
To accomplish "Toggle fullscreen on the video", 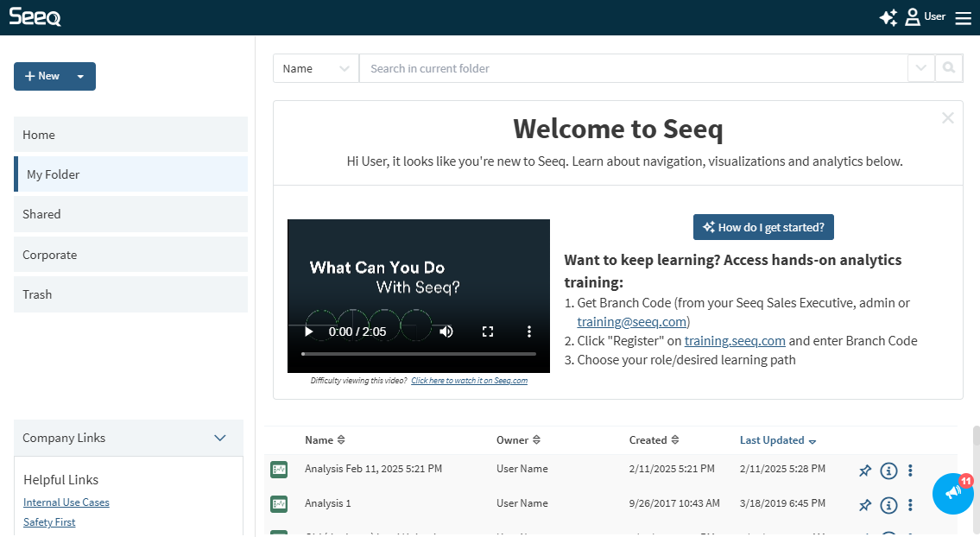I will pos(488,332).
